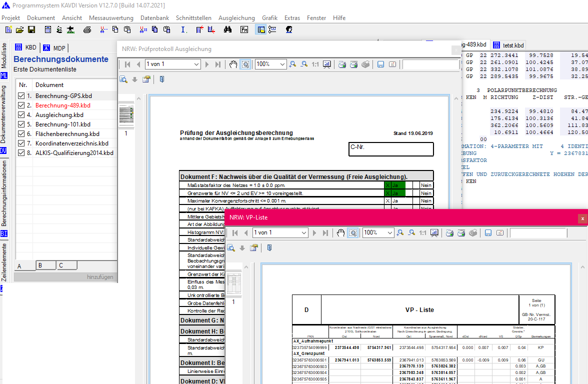Open the zoom level dropdown in VP-Liste
Viewport: 588px width, 384px height.
pos(390,232)
